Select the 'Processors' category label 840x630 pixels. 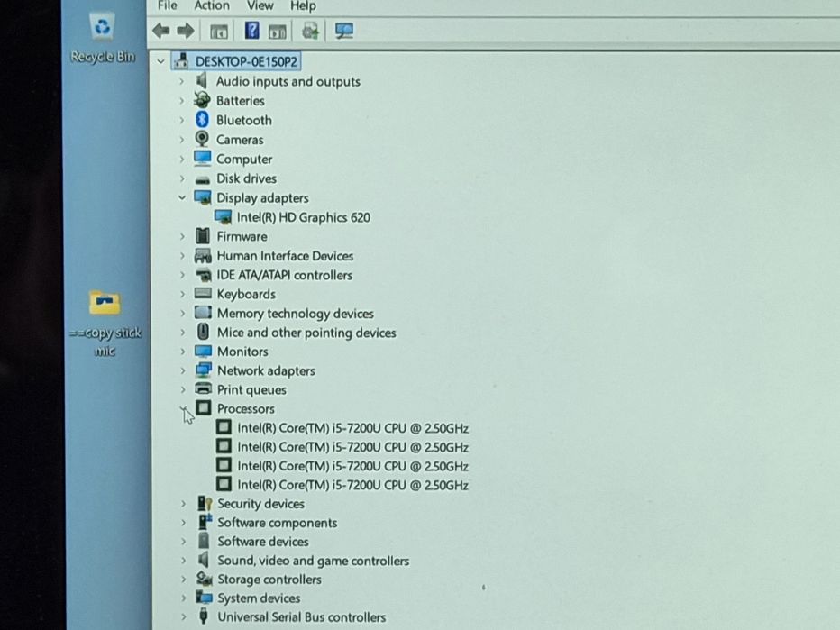pyautogui.click(x=246, y=409)
